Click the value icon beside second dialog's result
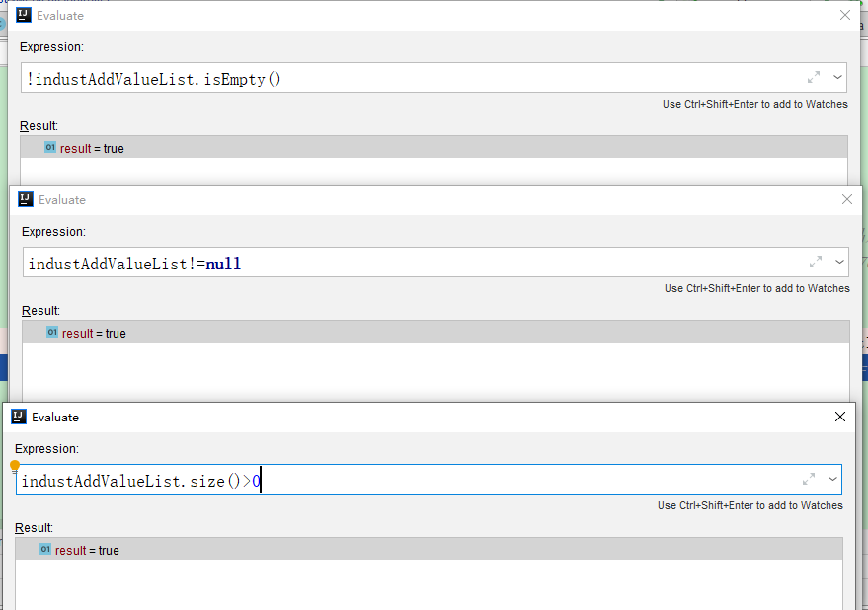Image resolution: width=868 pixels, height=610 pixels. tap(51, 333)
